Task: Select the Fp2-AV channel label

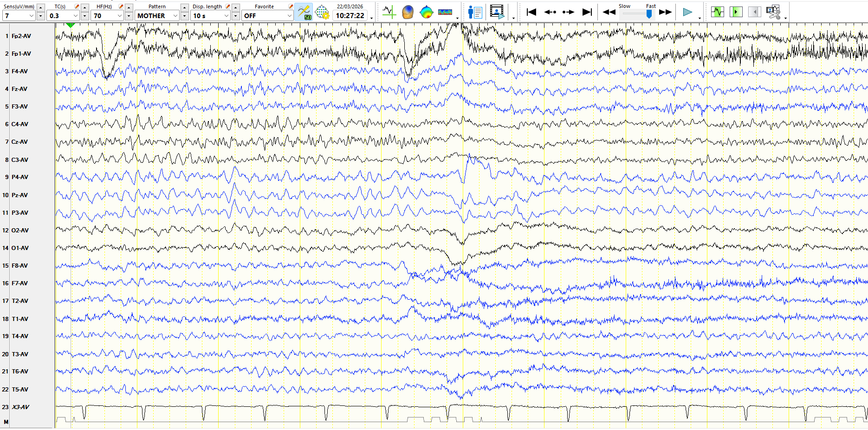Action: pos(21,36)
